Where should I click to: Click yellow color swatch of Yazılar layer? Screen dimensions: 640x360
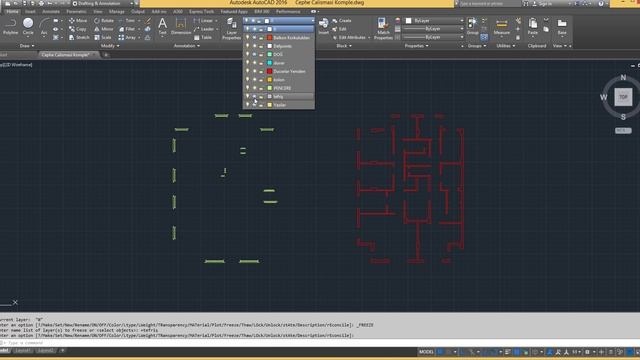click(269, 105)
